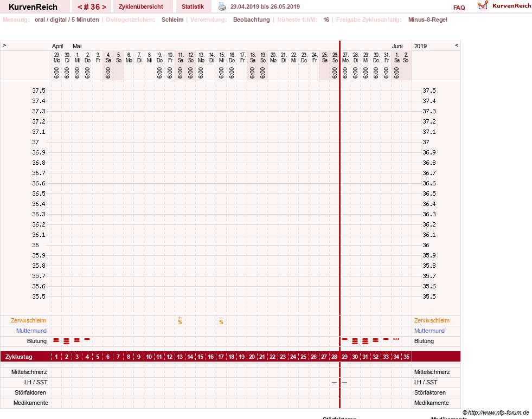Click the 'Beobachtung' usage value
The width and height of the screenshot is (532, 419).
coord(252,20)
